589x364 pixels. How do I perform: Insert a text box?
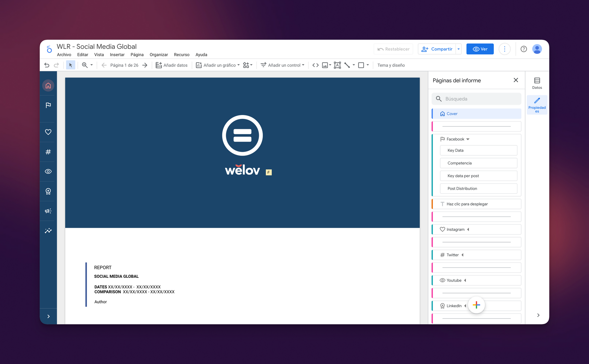pos(337,65)
